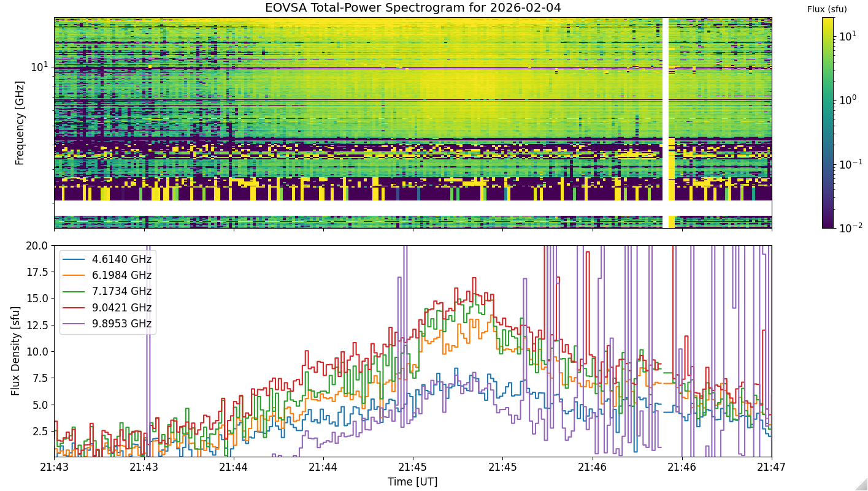Click the Flux Density [sfu] axis label

(15, 351)
